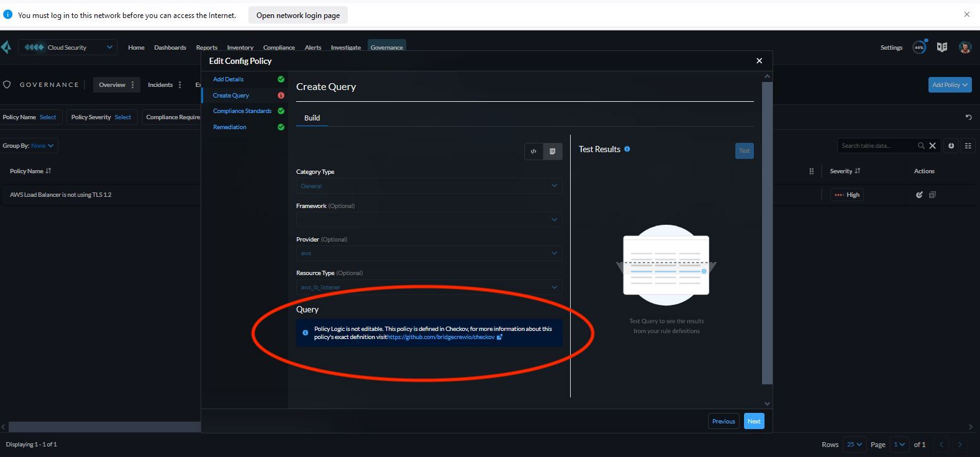Open the Add Policy dropdown button

click(x=950, y=85)
